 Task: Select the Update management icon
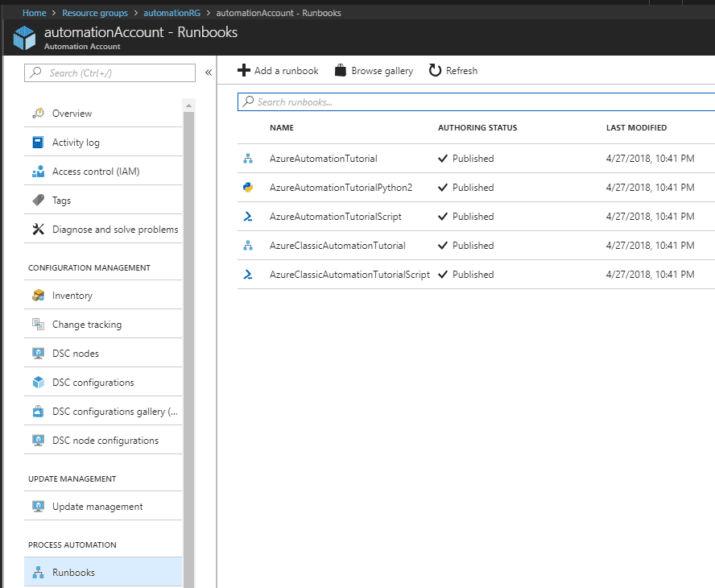tap(39, 506)
